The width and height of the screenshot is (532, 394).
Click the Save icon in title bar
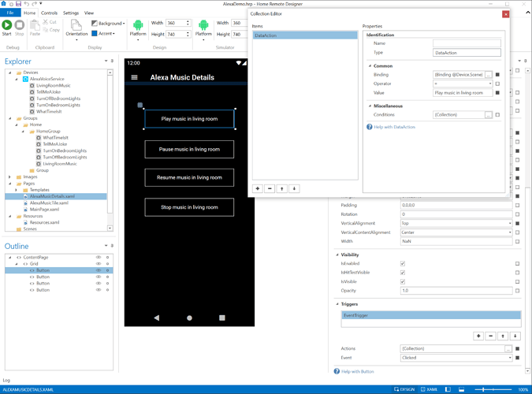click(x=19, y=4)
